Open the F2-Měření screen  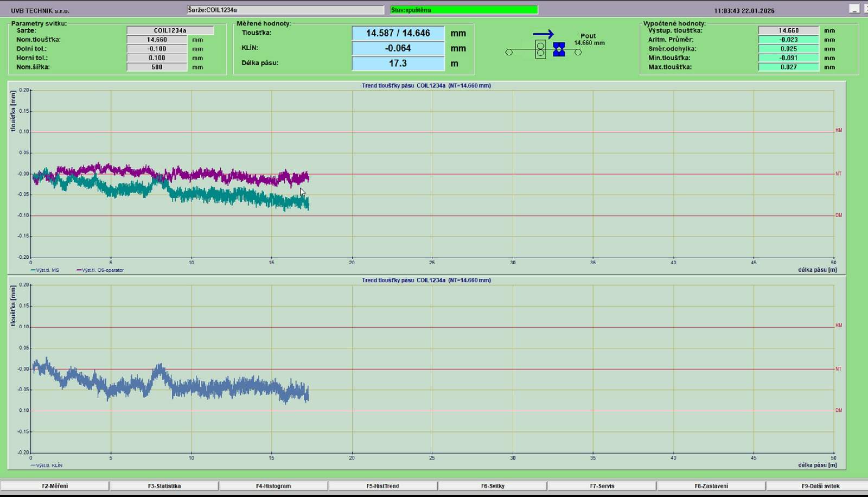click(x=55, y=486)
